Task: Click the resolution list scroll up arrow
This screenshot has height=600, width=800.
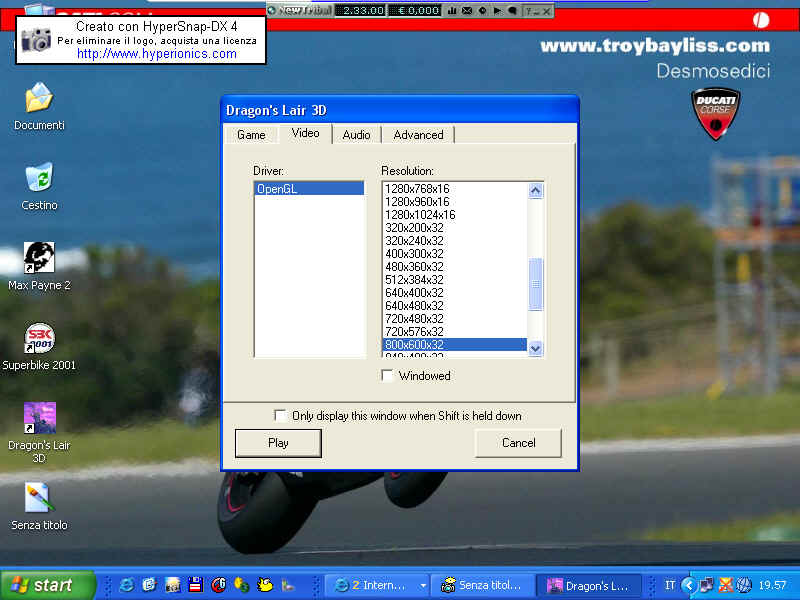Action: (x=535, y=191)
